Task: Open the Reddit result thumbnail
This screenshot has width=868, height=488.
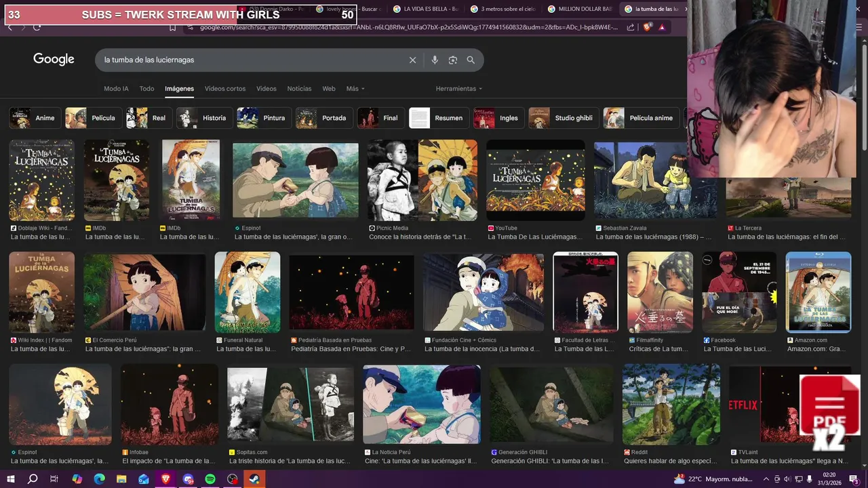Action: pyautogui.click(x=671, y=404)
